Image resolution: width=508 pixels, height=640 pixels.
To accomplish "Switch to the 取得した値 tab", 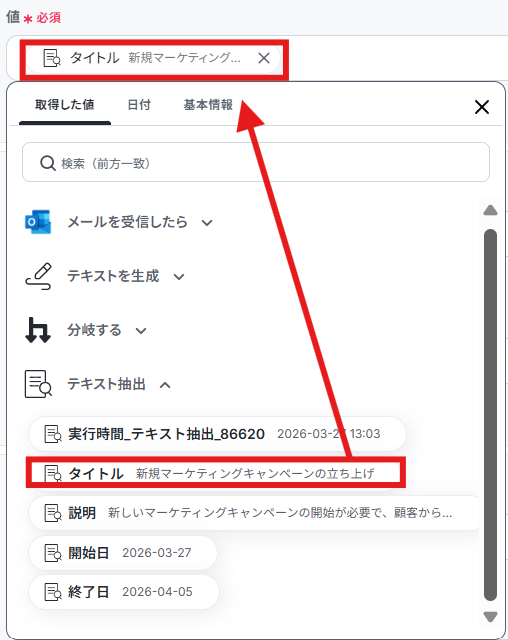I will click(64, 105).
